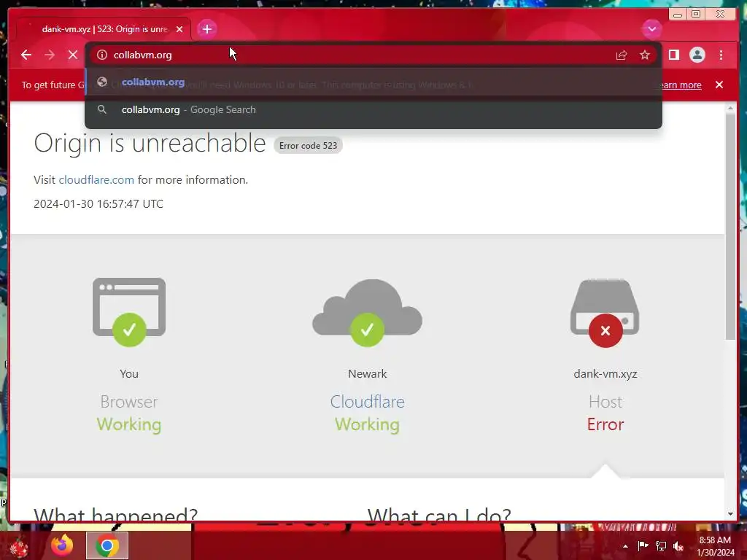The image size is (747, 560).
Task: Click the Action Center flag tray icon
Action: click(x=643, y=545)
